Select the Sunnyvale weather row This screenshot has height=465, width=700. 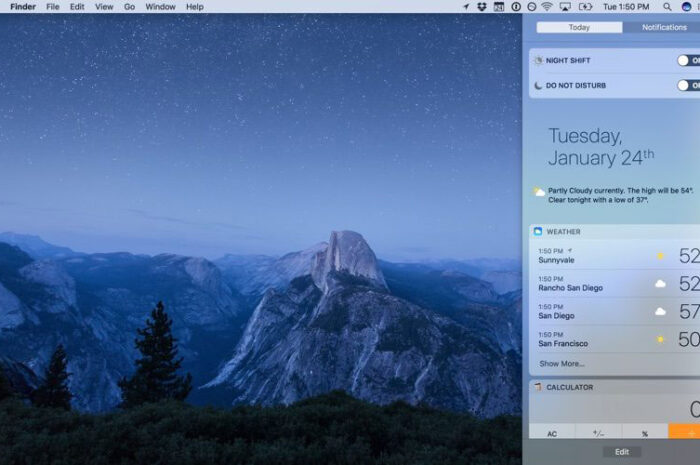click(615, 256)
